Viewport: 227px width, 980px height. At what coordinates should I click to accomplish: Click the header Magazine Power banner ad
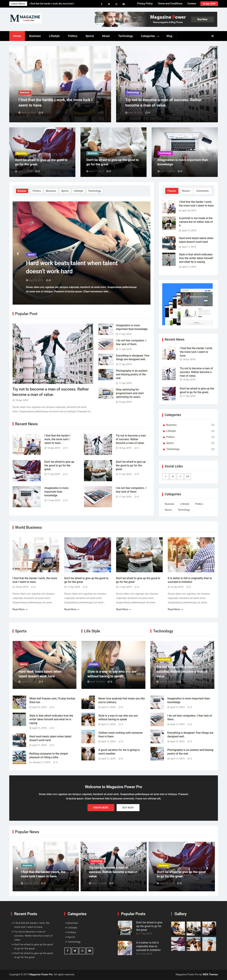click(156, 19)
